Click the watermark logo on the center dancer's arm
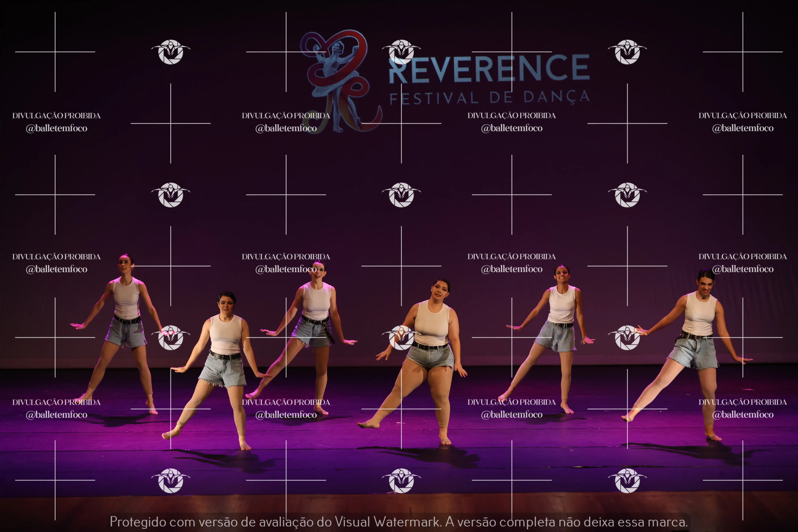This screenshot has width=798, height=532. coord(401,338)
